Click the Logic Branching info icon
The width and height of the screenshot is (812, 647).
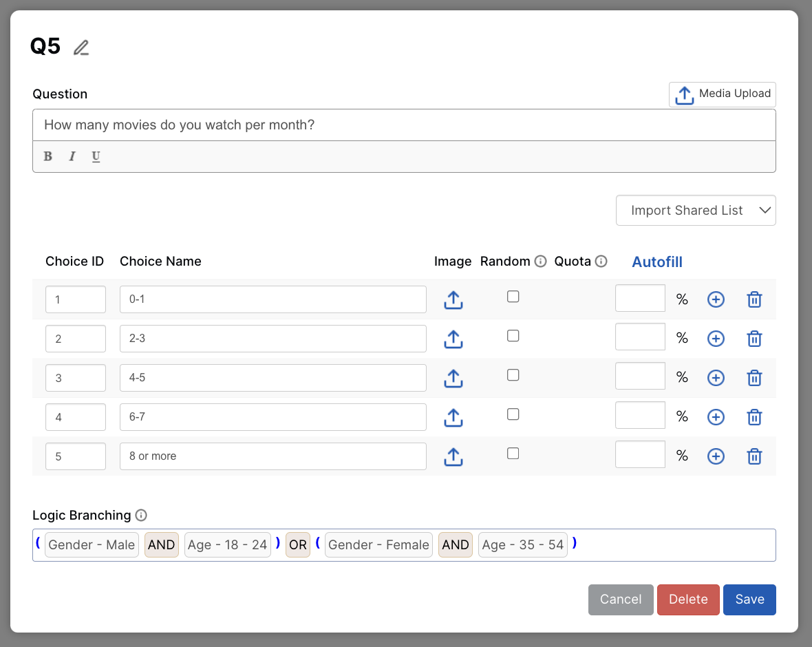141,516
